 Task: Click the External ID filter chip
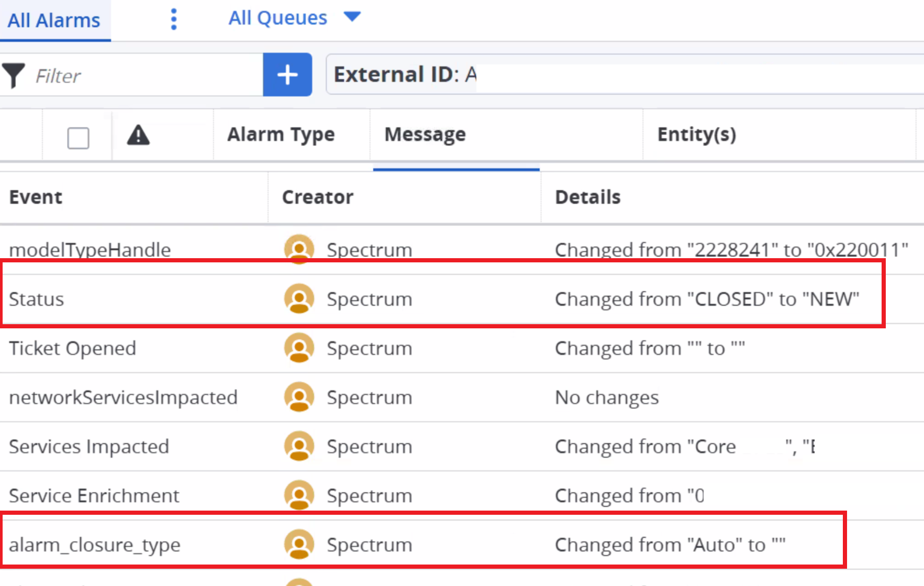(x=406, y=74)
